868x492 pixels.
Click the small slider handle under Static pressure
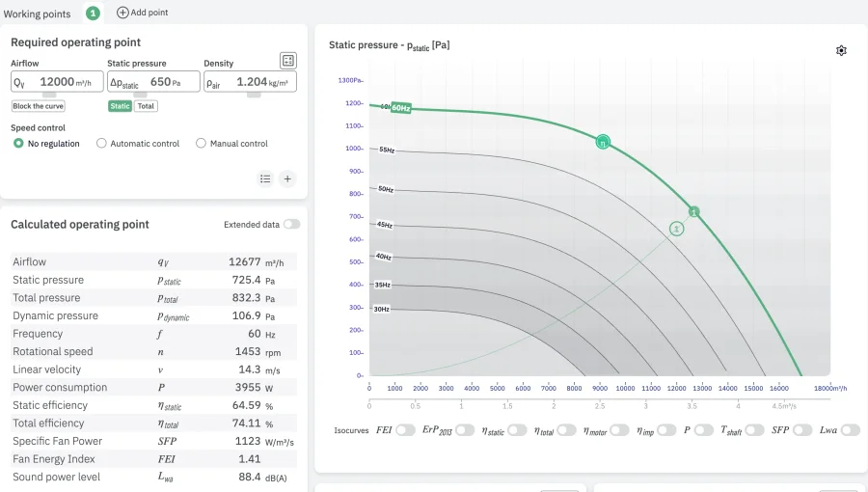[141, 95]
